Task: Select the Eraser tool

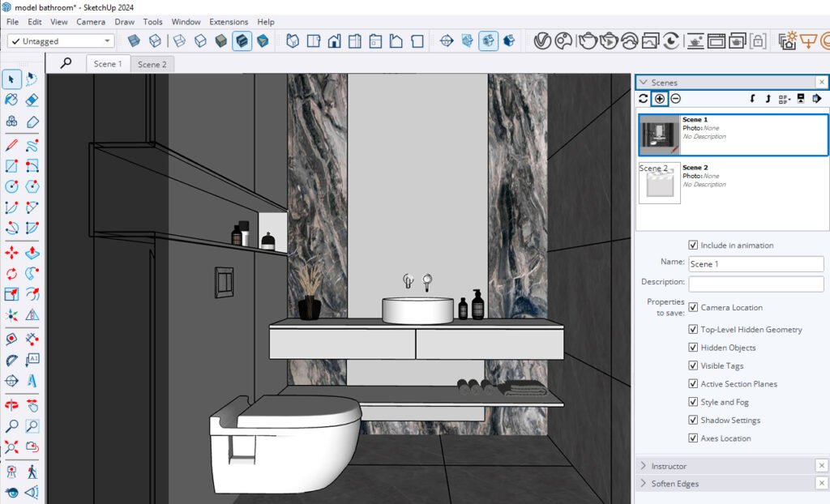Action: click(32, 100)
